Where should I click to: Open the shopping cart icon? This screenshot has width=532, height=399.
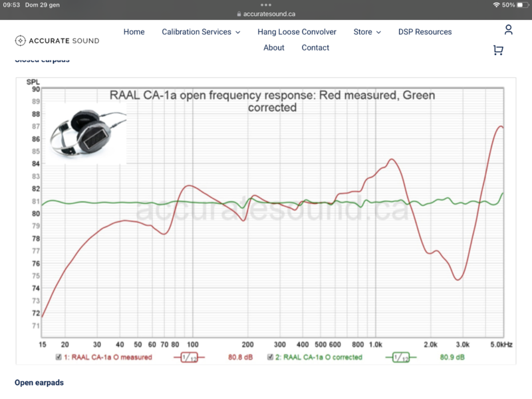point(498,50)
